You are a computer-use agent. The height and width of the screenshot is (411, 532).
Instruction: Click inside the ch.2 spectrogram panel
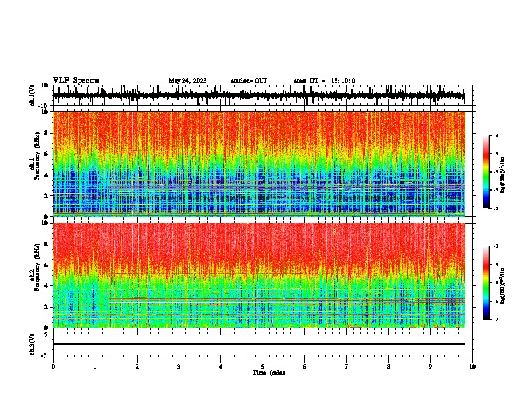click(259, 275)
